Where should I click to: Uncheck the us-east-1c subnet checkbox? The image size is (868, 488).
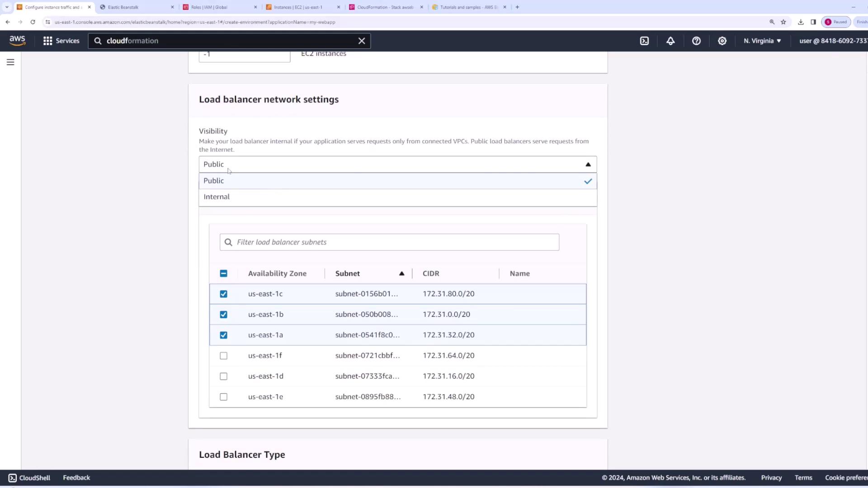coord(223,294)
